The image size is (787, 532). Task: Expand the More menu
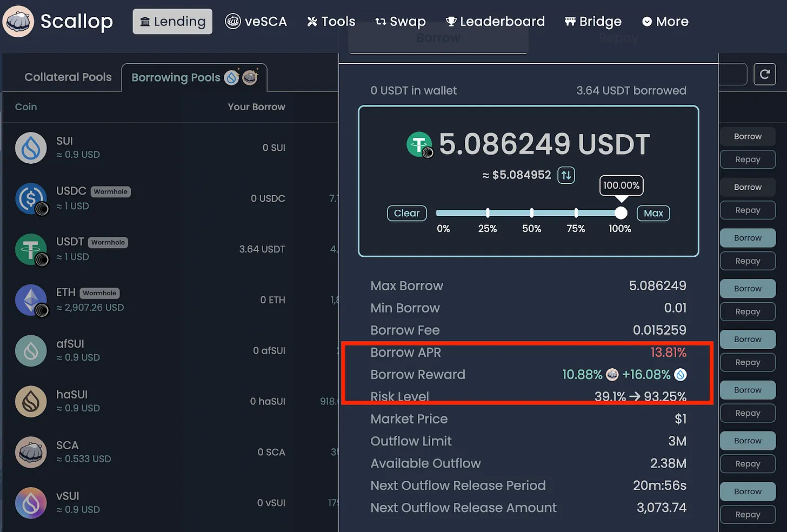[665, 22]
